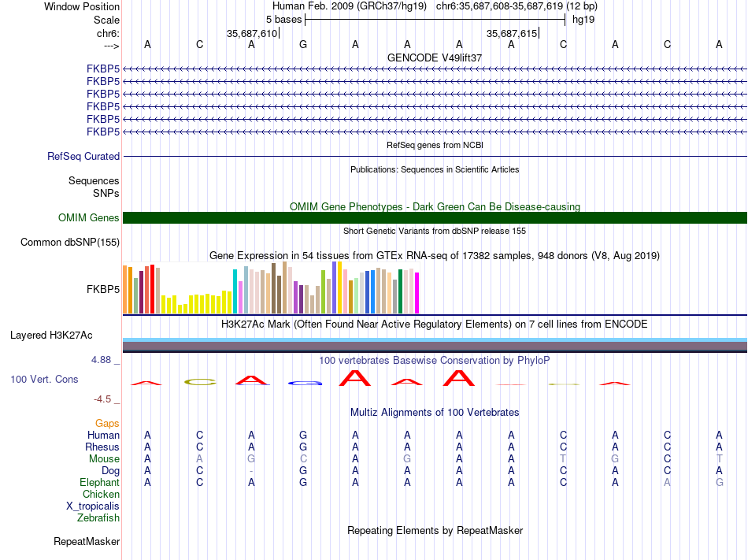Screen dimensions: 748x560
Task: Click the hg19 label beside scale bar
Action: 583,20
